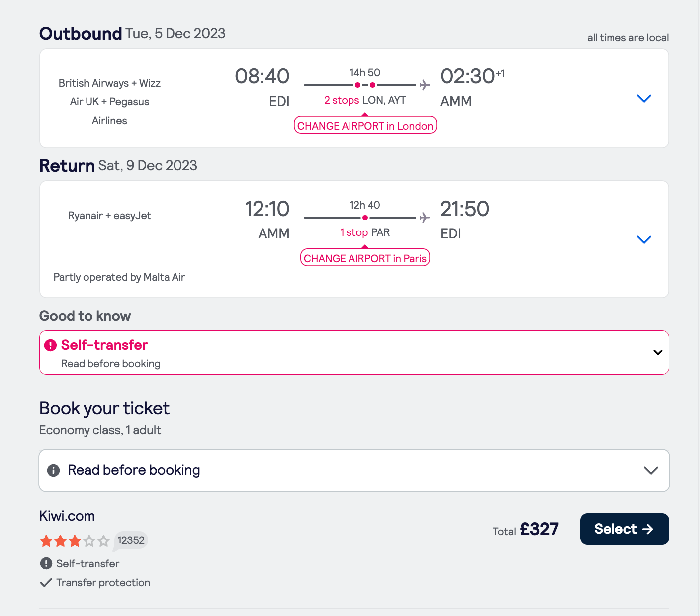
Task: Click the 2 stops LON, AYT label
Action: click(x=365, y=100)
